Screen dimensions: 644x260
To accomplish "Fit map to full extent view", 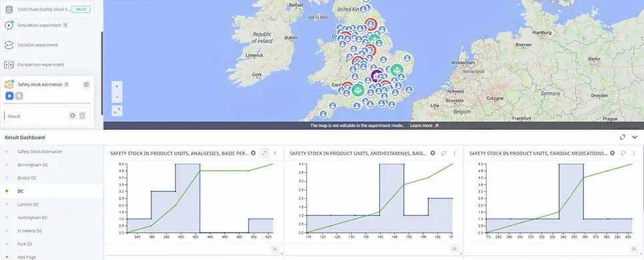I will click(x=117, y=111).
